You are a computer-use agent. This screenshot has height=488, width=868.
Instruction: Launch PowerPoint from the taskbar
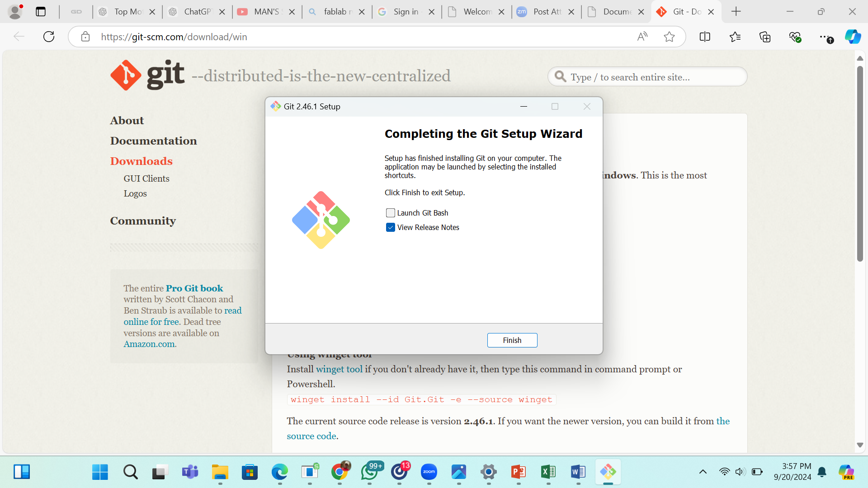(519, 472)
